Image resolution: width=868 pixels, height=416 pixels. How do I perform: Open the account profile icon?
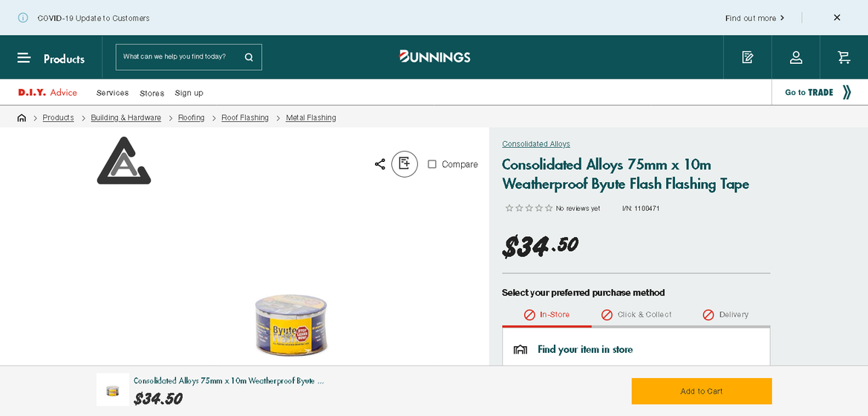(796, 57)
